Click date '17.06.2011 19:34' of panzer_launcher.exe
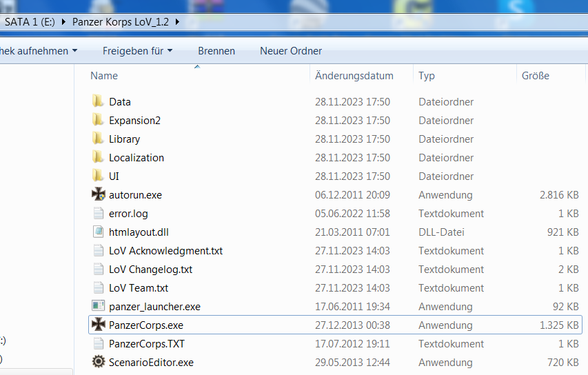Viewport: 588px width, 375px height. point(352,307)
